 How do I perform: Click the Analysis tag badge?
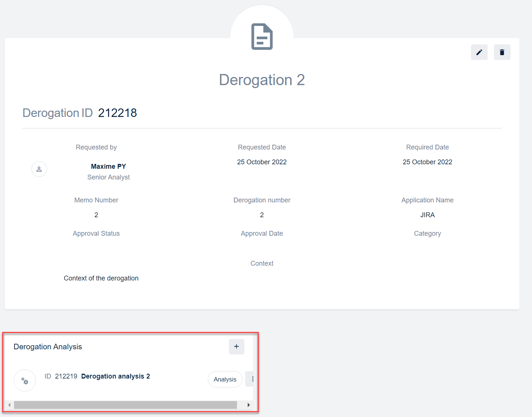coord(225,379)
